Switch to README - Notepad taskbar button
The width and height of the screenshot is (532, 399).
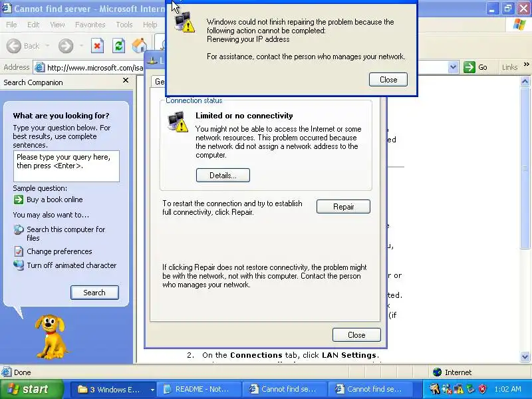(x=200, y=389)
